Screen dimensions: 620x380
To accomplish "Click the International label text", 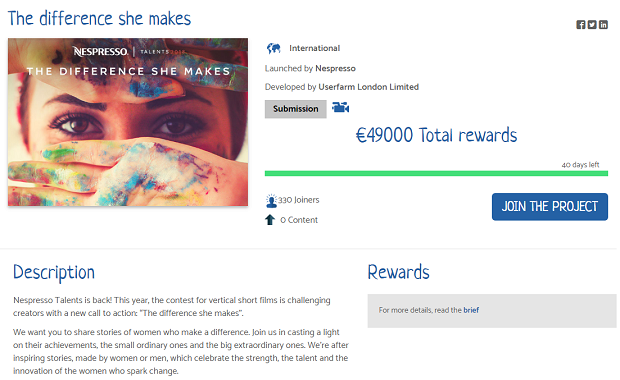I will click(x=314, y=48).
